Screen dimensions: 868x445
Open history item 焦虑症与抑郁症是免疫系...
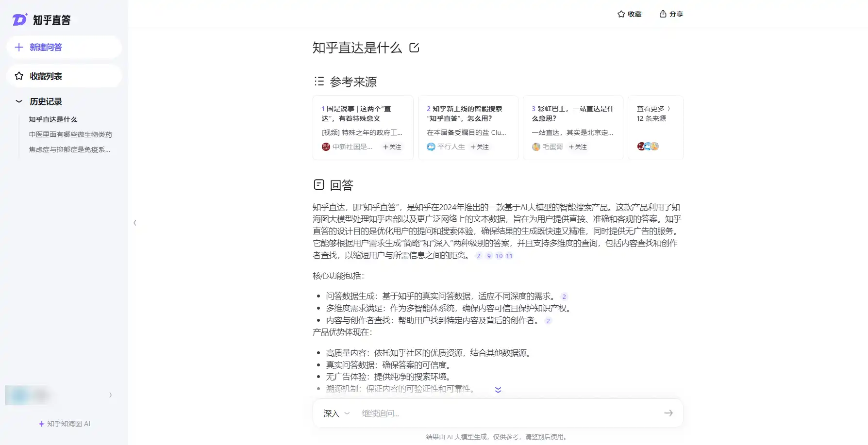click(x=69, y=149)
